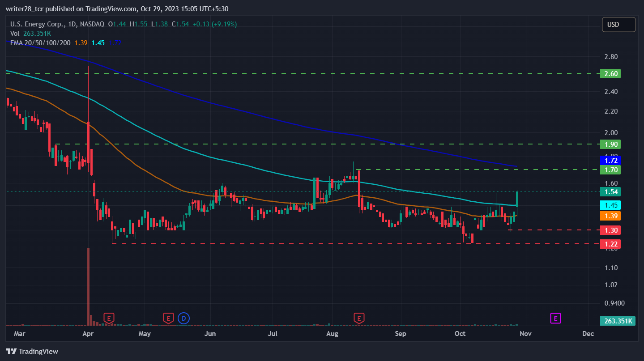Select the green 1.70 price label
The height and width of the screenshot is (361, 644).
pyautogui.click(x=610, y=170)
